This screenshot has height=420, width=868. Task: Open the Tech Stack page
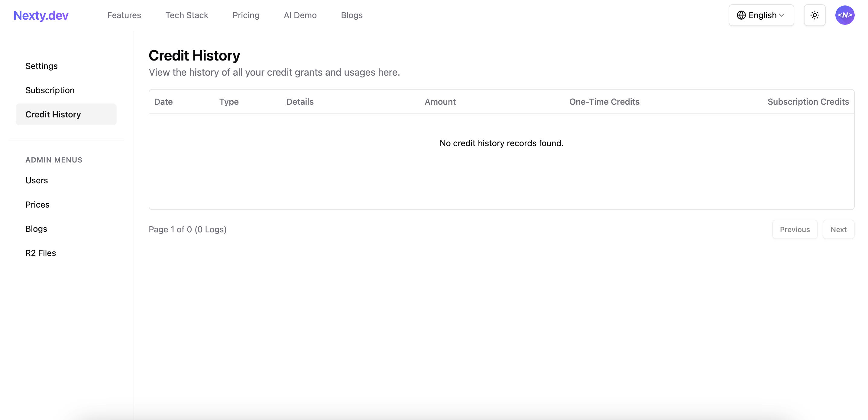187,15
